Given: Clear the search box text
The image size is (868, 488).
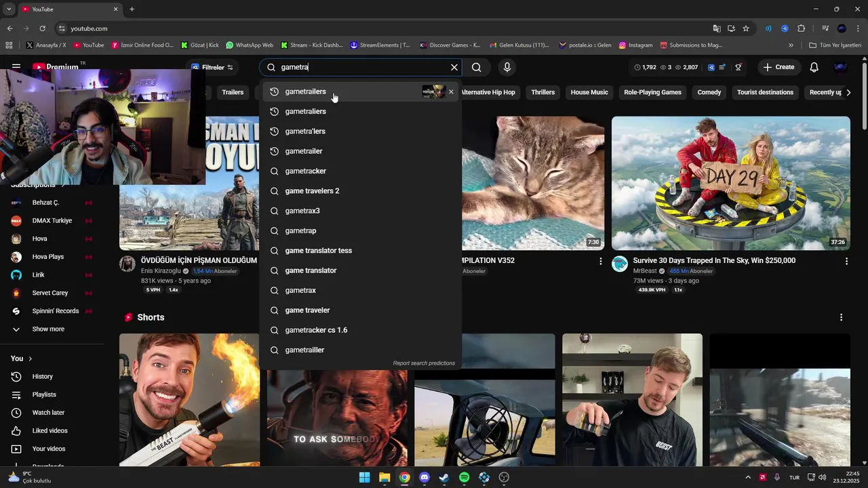Looking at the screenshot, I should coord(454,67).
